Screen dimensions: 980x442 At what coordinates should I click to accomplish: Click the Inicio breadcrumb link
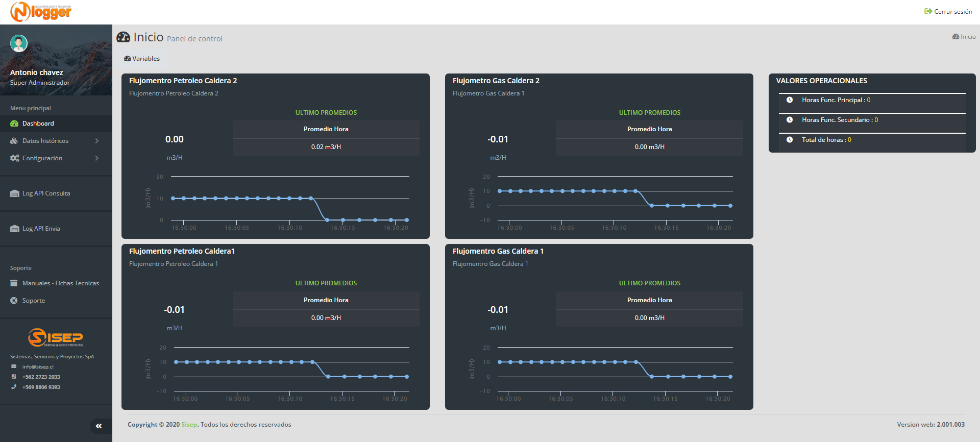click(968, 37)
